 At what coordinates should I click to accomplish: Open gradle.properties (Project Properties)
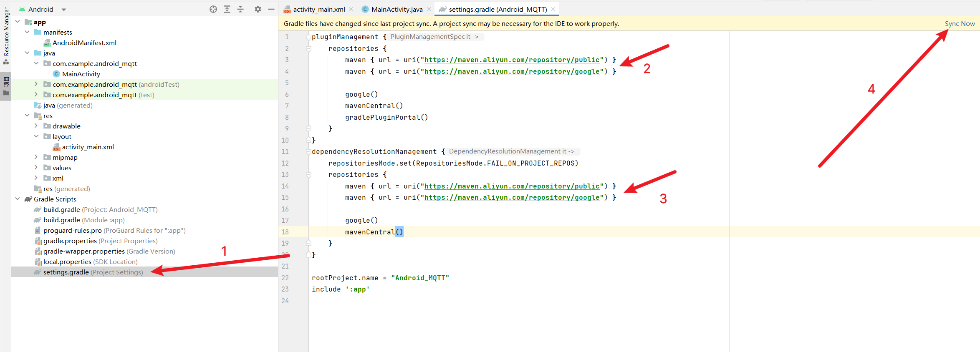(100, 241)
